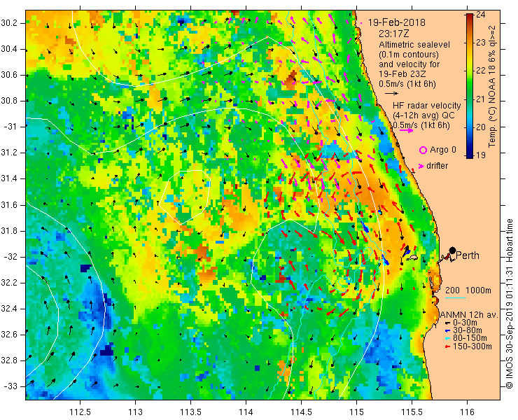Click the 200 1000m isobath label

(468, 290)
